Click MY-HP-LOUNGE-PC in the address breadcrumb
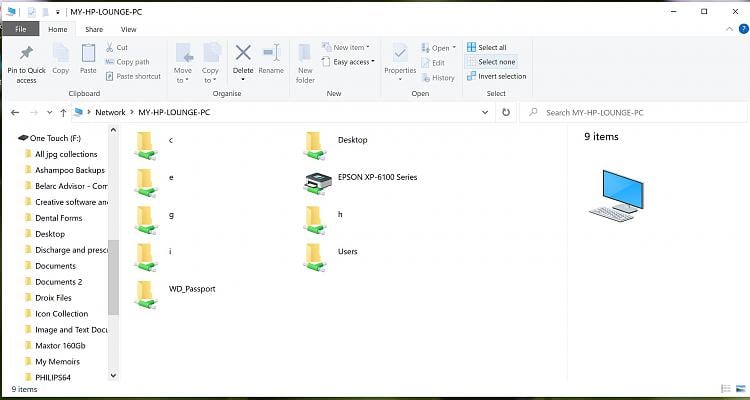The image size is (750, 400). 174,112
